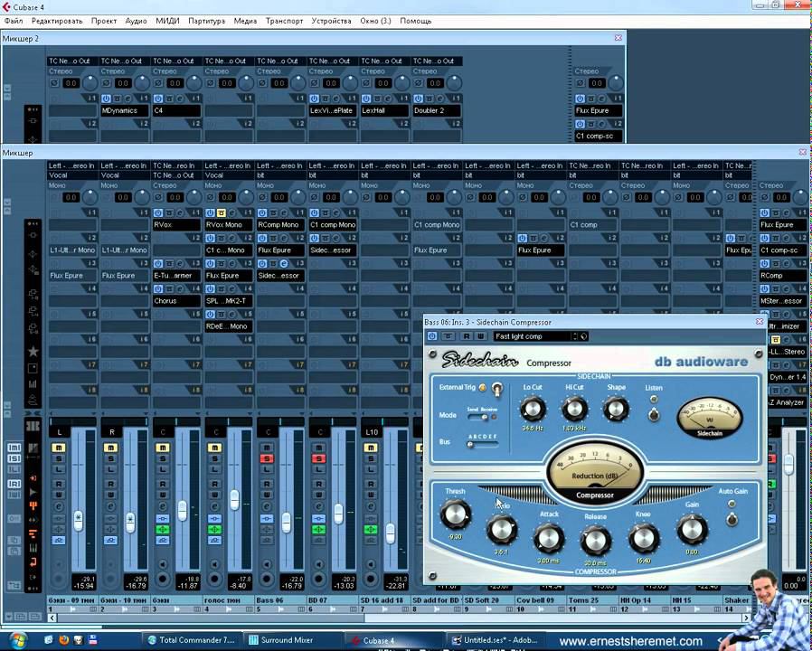Image resolution: width=812 pixels, height=651 pixels.
Task: Open channel edit 'e' button on Bass 06
Action: click(x=267, y=506)
